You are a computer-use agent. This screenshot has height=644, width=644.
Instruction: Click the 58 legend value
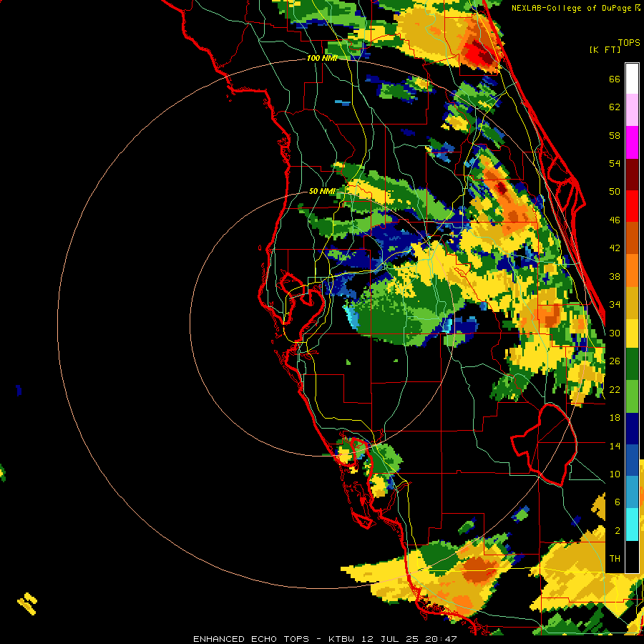[x=615, y=136]
